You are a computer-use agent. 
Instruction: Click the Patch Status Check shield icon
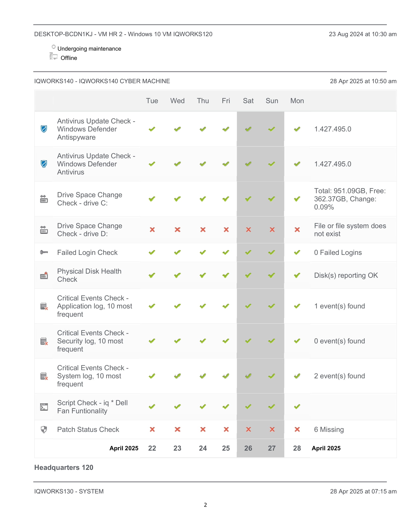[x=44, y=429]
